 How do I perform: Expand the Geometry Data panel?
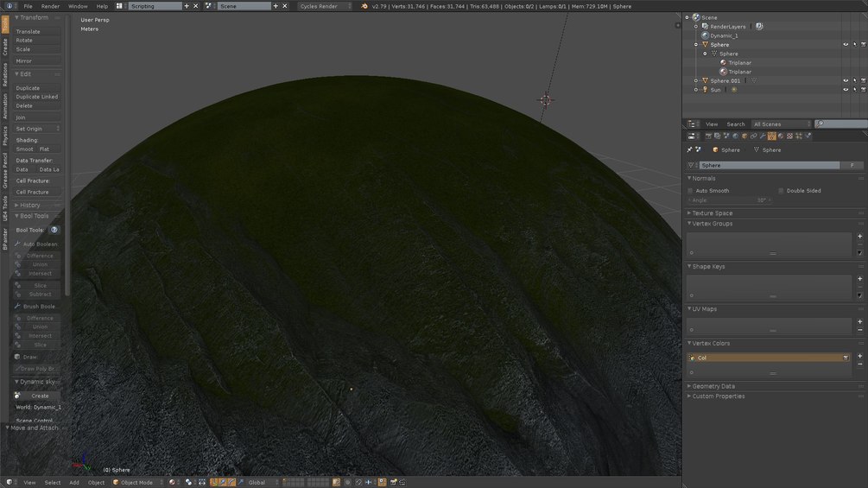point(713,386)
